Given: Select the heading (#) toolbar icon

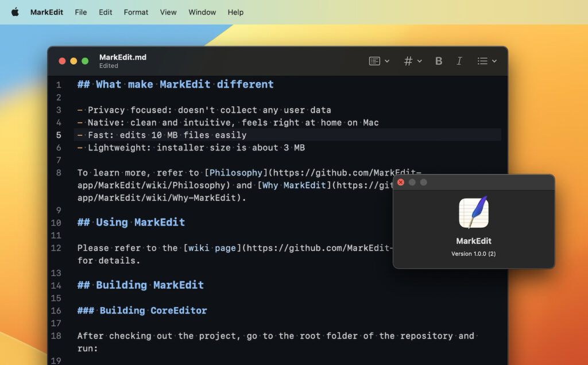Looking at the screenshot, I should pos(408,61).
